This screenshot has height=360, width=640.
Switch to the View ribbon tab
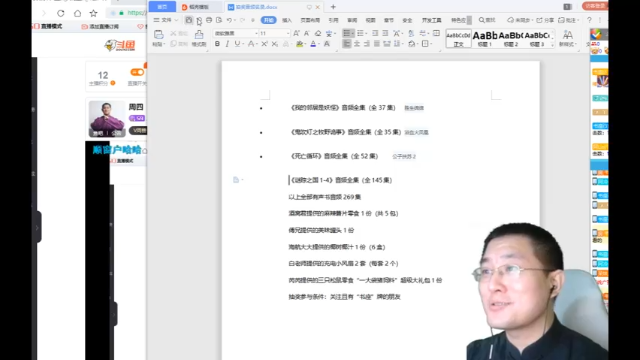point(371,20)
